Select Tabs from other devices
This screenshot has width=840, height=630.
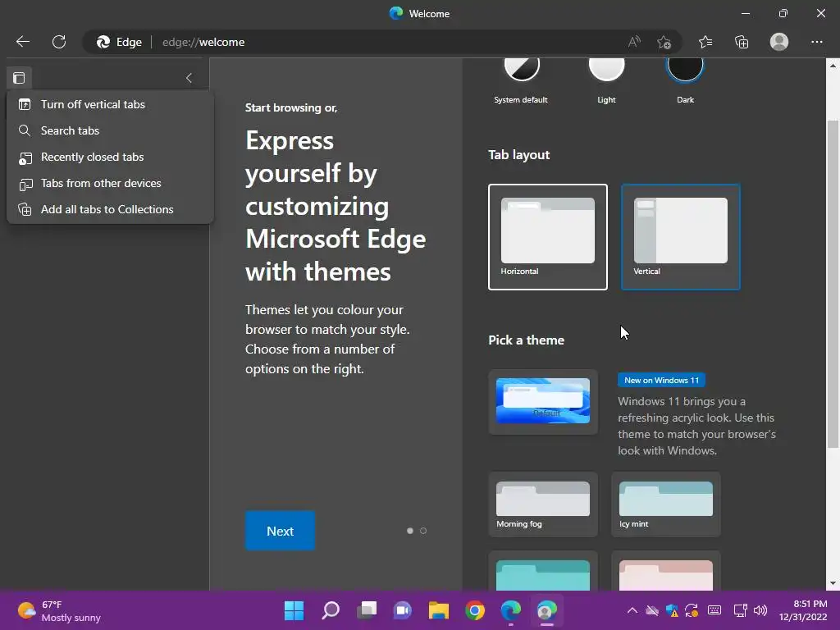pyautogui.click(x=110, y=183)
